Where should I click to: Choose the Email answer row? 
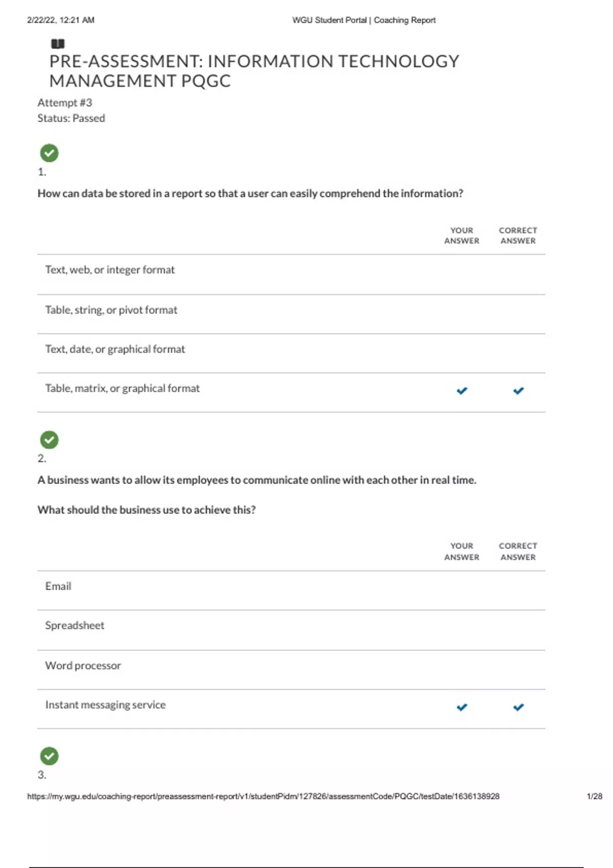pyautogui.click(x=58, y=586)
